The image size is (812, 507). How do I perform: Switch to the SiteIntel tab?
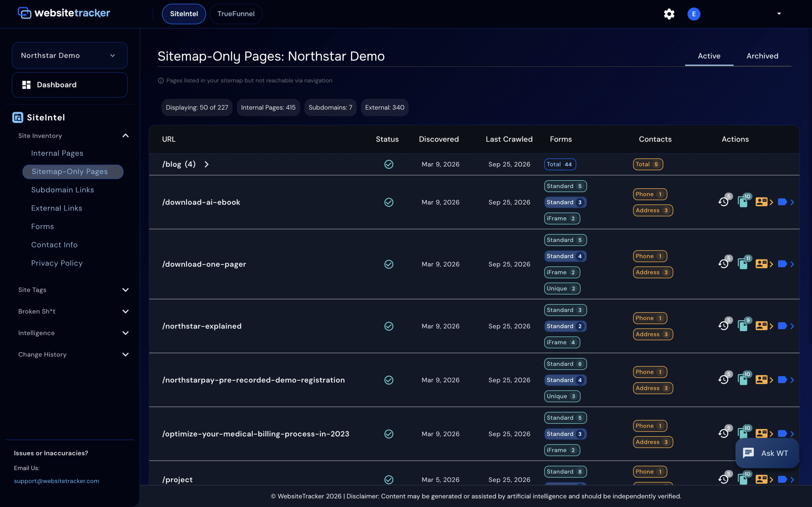(x=184, y=14)
